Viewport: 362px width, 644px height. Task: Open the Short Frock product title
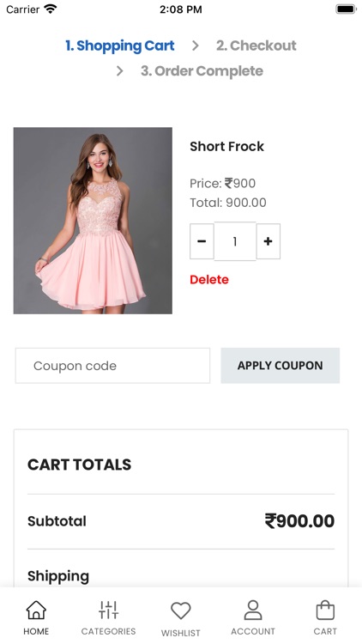(x=227, y=146)
